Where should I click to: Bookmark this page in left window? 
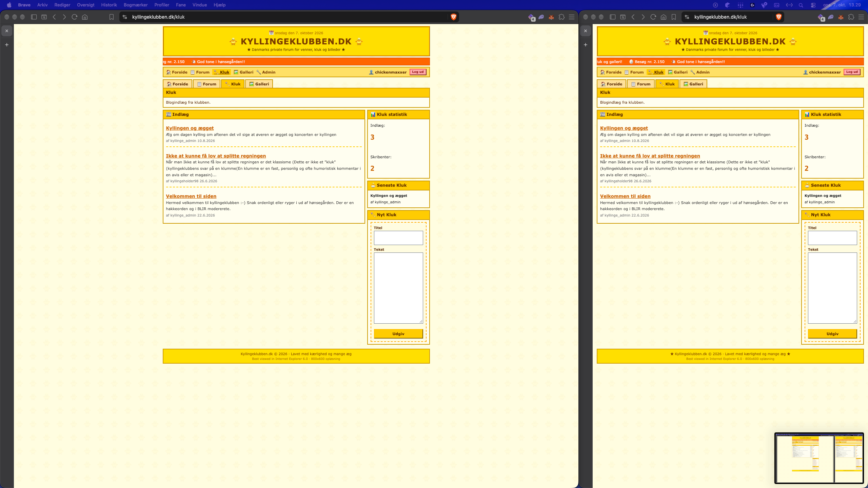111,17
